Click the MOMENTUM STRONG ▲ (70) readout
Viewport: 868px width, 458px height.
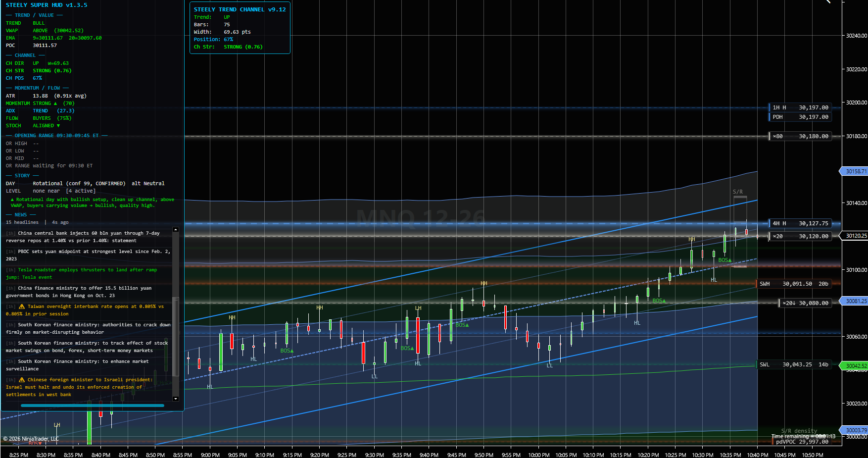(x=40, y=103)
